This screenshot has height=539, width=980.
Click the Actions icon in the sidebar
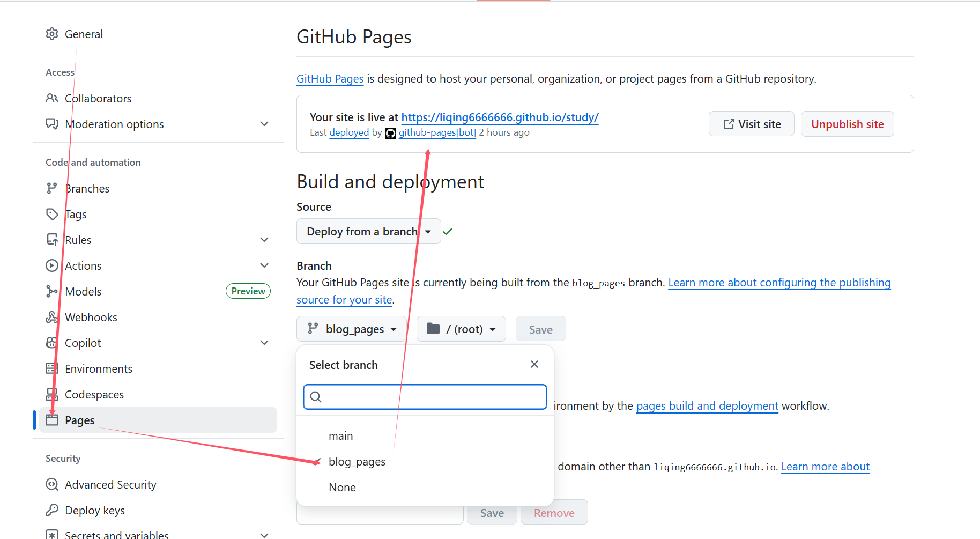coord(52,265)
